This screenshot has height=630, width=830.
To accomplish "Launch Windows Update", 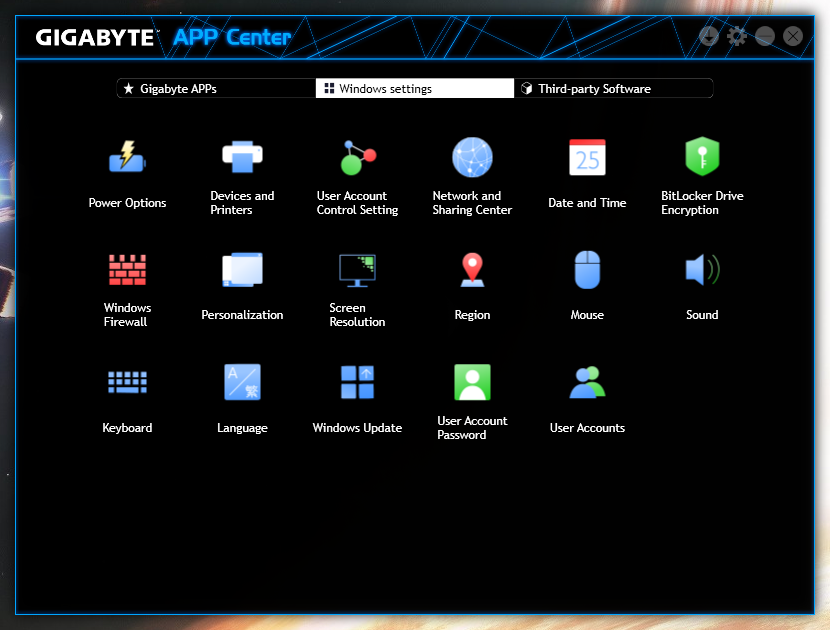I will click(x=357, y=383).
